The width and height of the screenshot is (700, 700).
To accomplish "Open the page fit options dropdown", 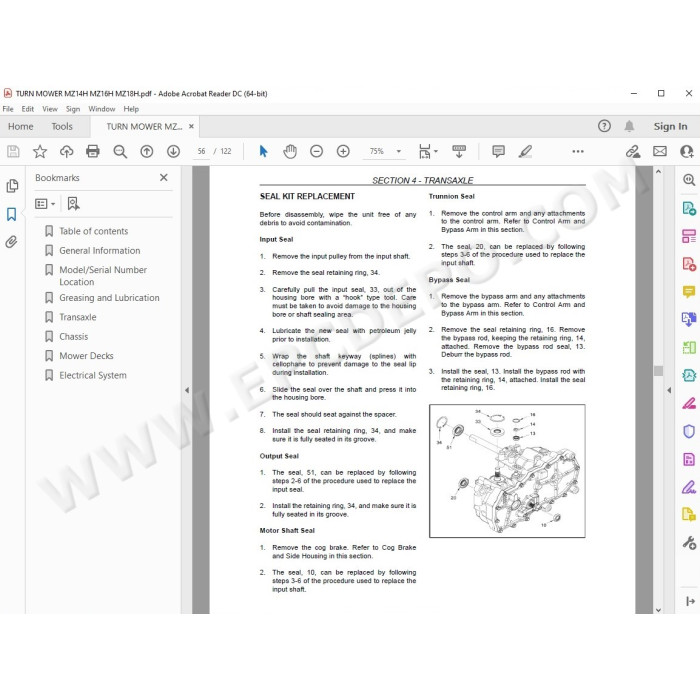I will 428,152.
